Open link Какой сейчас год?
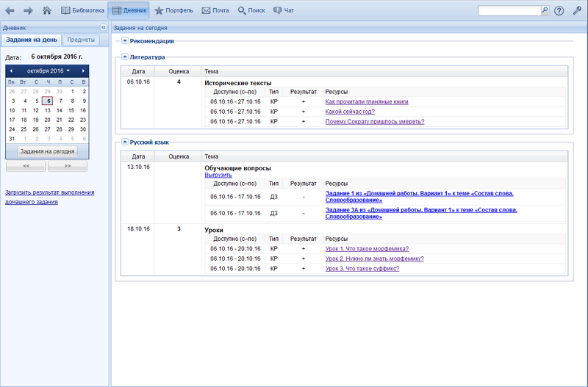 pyautogui.click(x=350, y=112)
